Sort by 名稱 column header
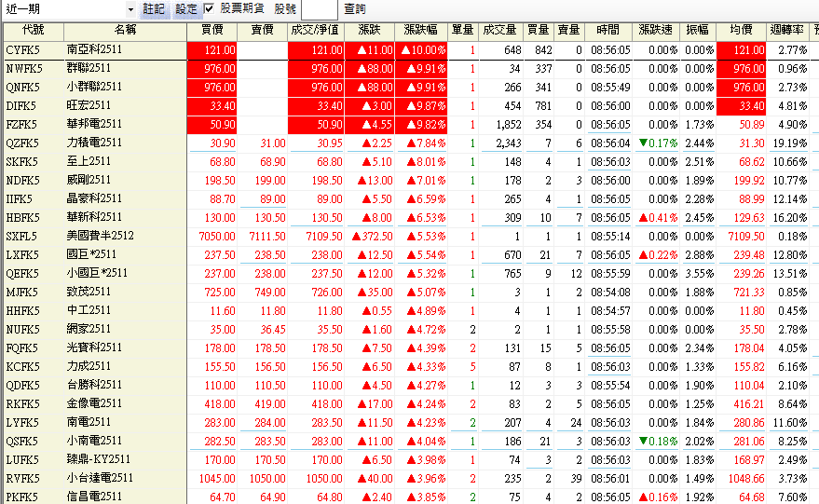Image resolution: width=819 pixels, height=504 pixels. tap(125, 31)
